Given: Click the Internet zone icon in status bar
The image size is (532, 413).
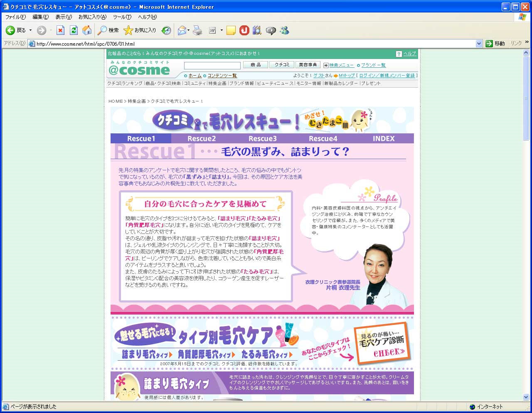Looking at the screenshot, I should pyautogui.click(x=472, y=407).
